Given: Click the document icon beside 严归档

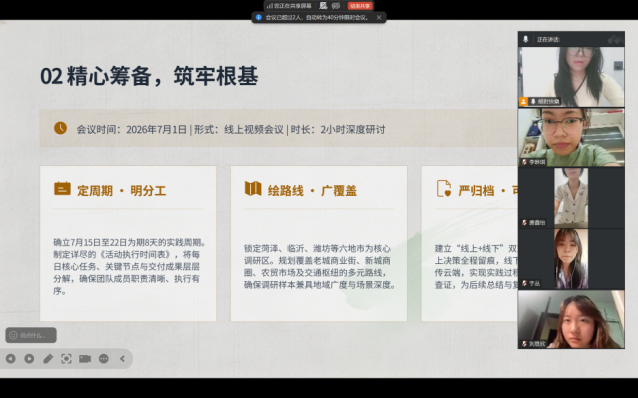Looking at the screenshot, I should (444, 188).
